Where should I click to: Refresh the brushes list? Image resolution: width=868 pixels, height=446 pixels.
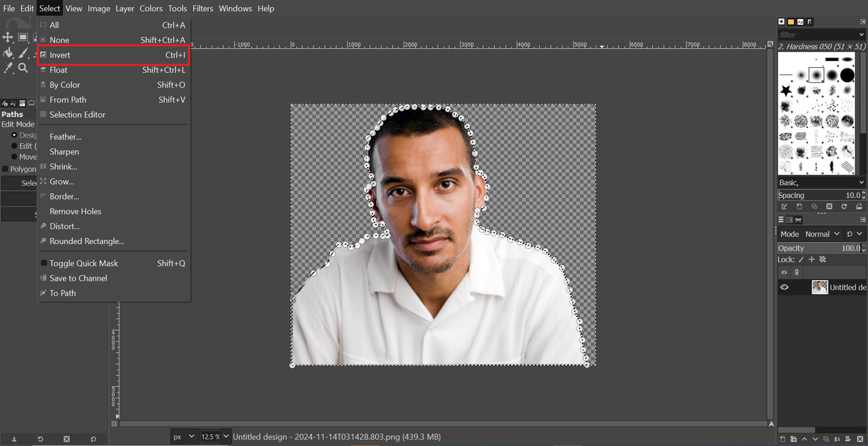844,206
